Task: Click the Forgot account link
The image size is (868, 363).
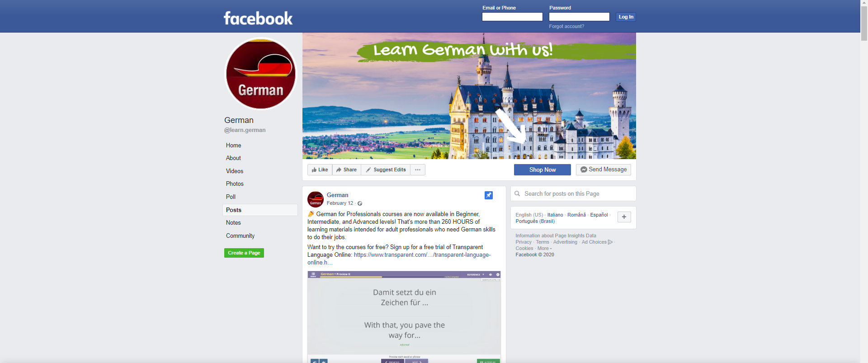Action: click(566, 26)
